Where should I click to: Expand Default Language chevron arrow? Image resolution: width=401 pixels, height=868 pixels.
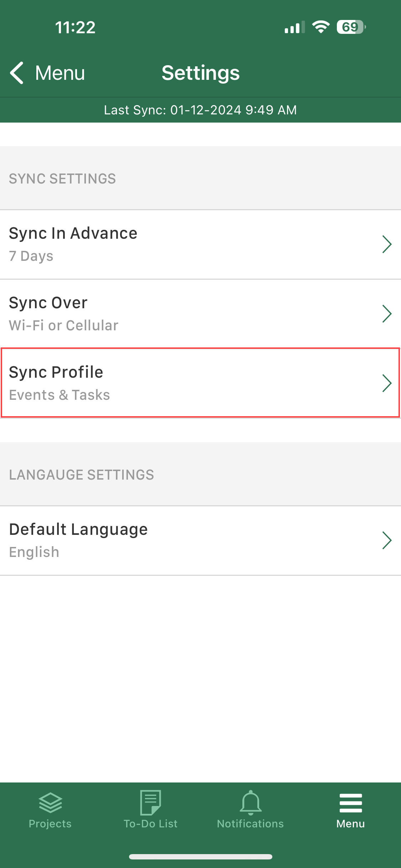pos(387,540)
